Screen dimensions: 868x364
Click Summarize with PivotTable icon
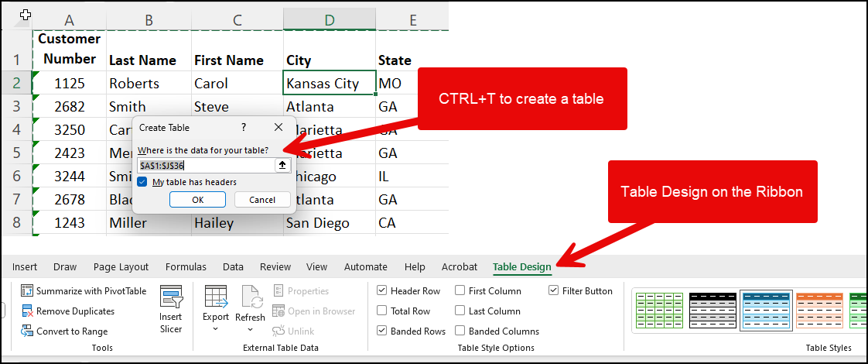[27, 291]
